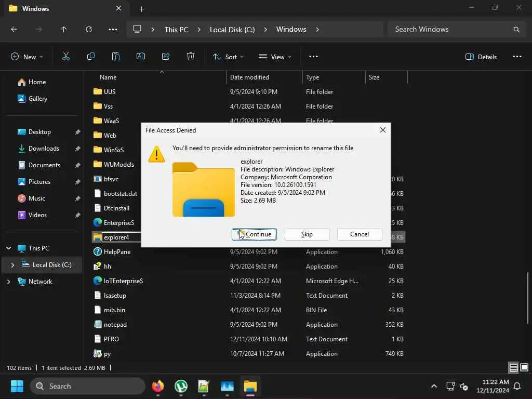Refresh the Windows folder view
Viewport: 532px width, 399px height.
pyautogui.click(x=88, y=30)
